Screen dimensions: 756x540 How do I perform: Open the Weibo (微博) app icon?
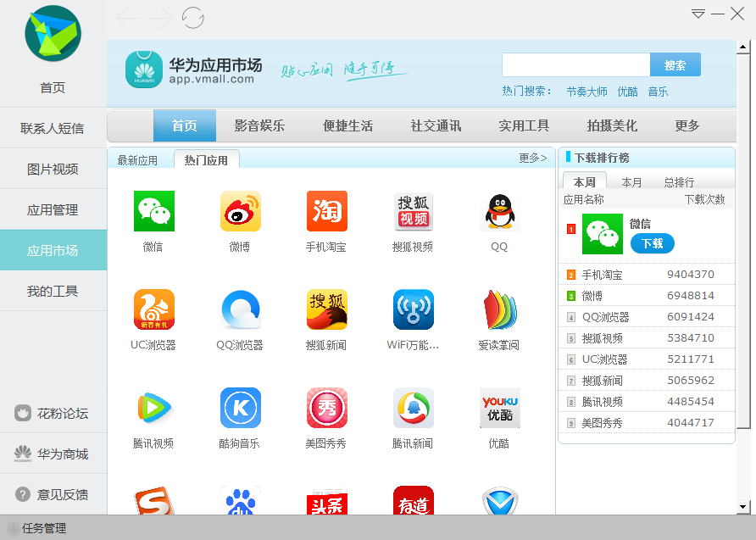point(241,211)
